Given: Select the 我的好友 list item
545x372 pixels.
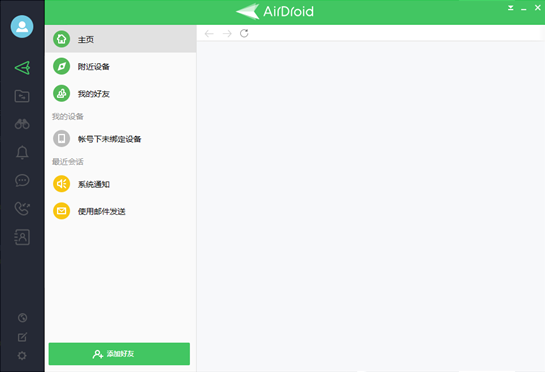Looking at the screenshot, I should [x=121, y=94].
